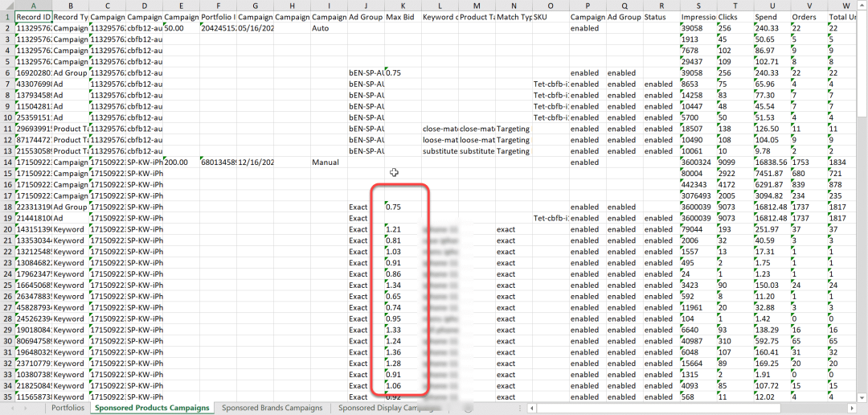Select the impressions cell 3600324
This screenshot has height=415, width=868.
click(x=698, y=162)
